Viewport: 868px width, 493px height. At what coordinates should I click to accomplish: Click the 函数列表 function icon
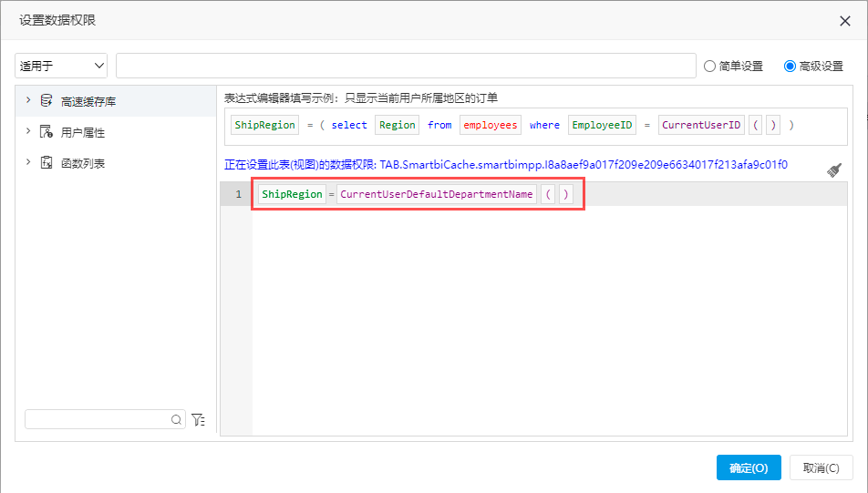(46, 163)
